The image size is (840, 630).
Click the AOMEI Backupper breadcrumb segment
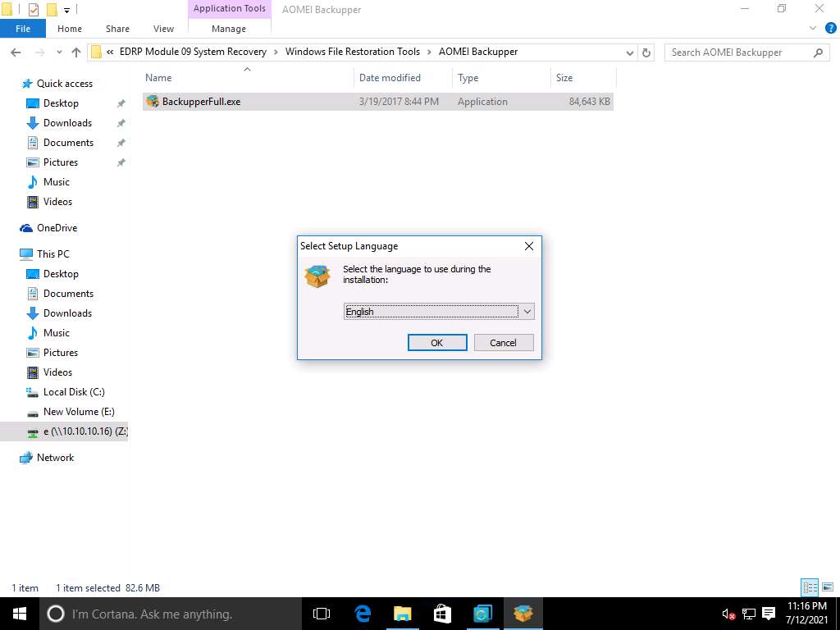click(x=478, y=52)
